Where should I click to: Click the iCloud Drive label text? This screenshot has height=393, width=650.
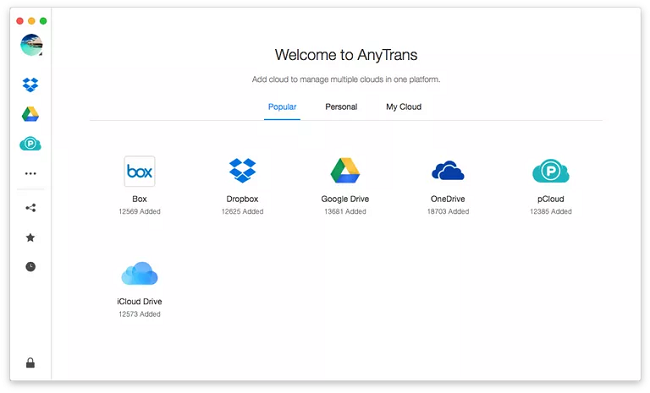(140, 301)
